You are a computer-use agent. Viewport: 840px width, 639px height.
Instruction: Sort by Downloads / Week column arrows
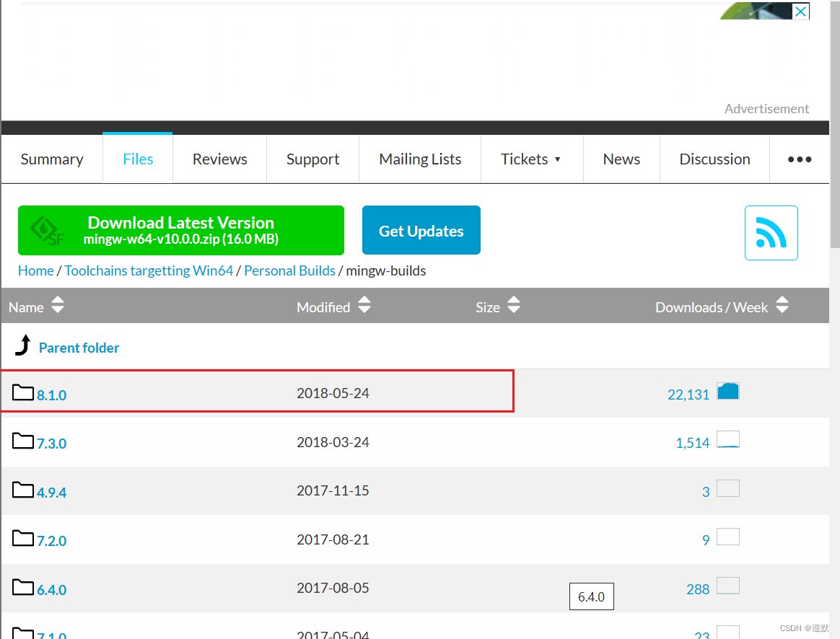pos(782,305)
